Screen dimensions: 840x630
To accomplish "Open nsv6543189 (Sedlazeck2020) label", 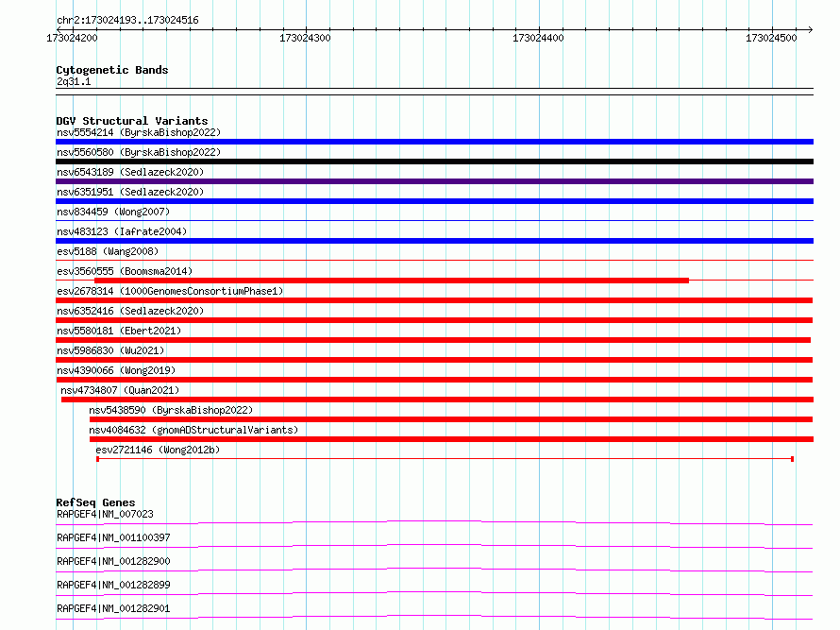I will pos(130,172).
